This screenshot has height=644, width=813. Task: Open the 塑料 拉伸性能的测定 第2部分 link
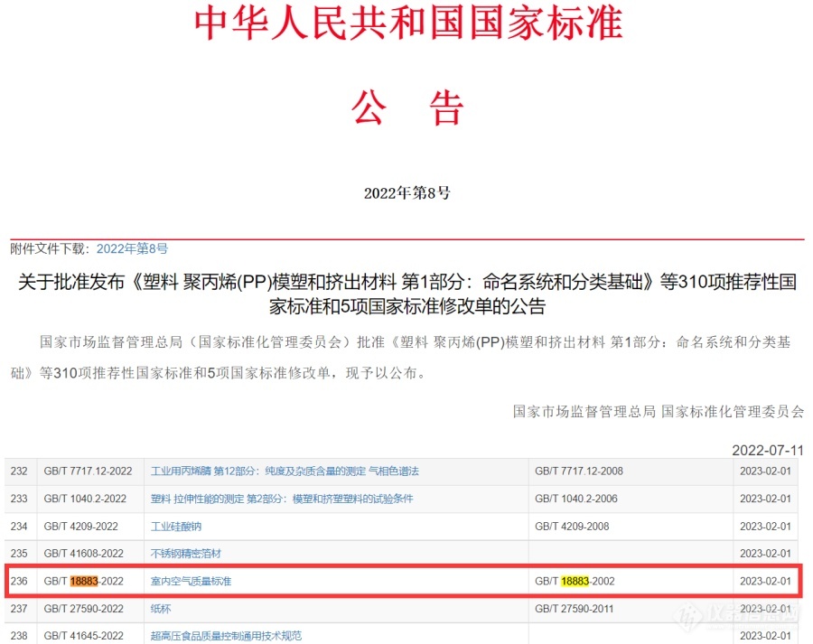coord(282,499)
